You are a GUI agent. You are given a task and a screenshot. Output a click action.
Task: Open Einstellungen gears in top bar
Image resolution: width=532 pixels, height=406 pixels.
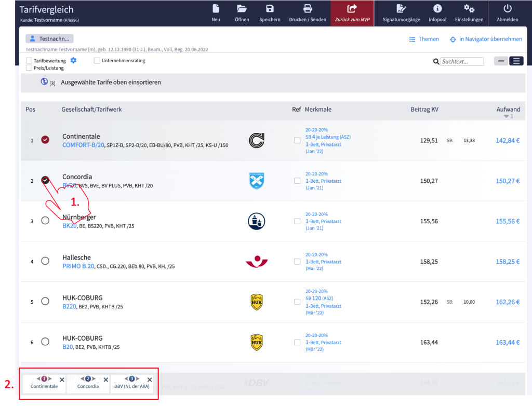tap(469, 13)
